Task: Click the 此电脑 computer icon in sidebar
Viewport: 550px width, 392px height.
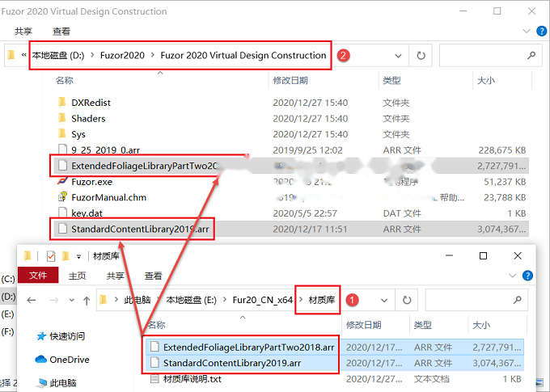Action: 42,382
